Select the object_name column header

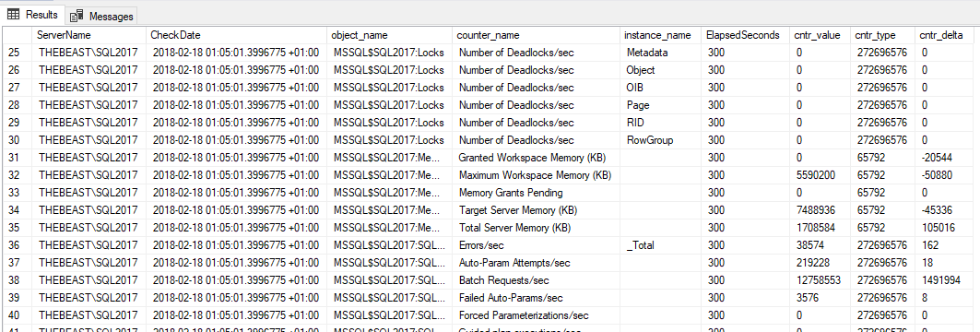click(x=390, y=35)
